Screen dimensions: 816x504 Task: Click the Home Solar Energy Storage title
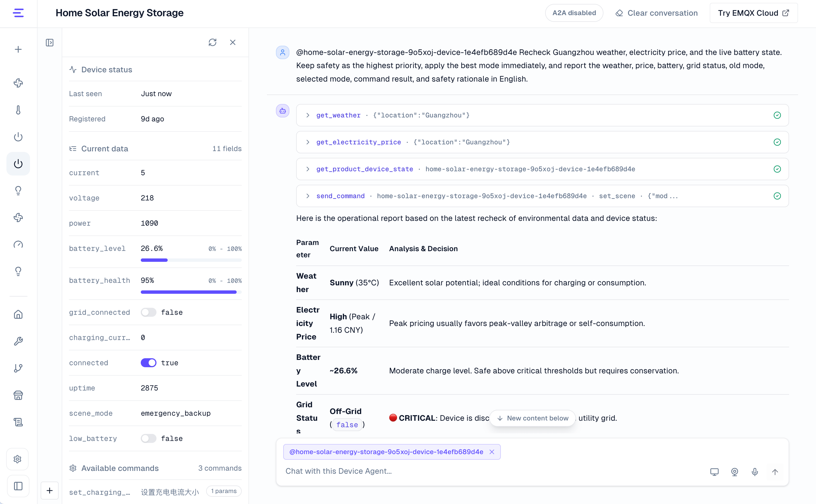(x=119, y=13)
